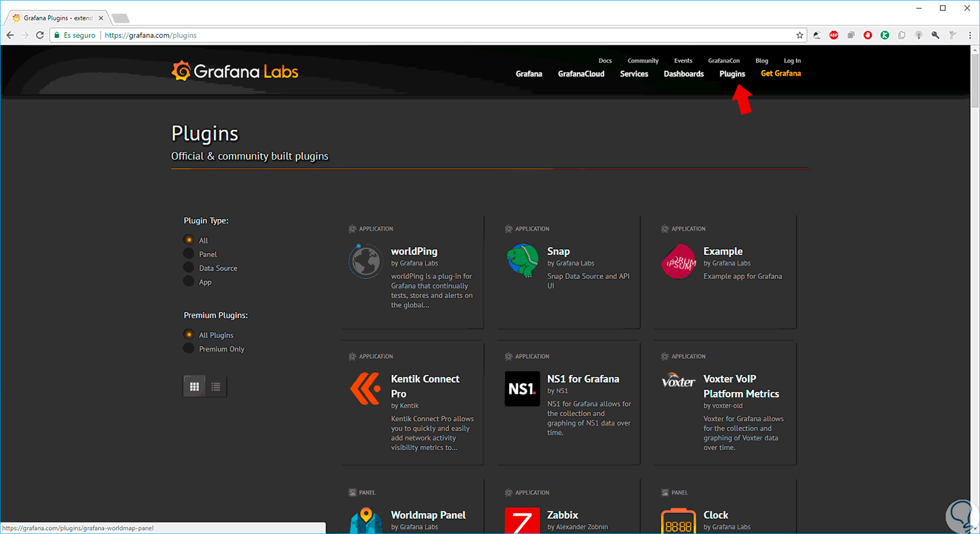Focus the browser address bar URL

pyautogui.click(x=151, y=35)
